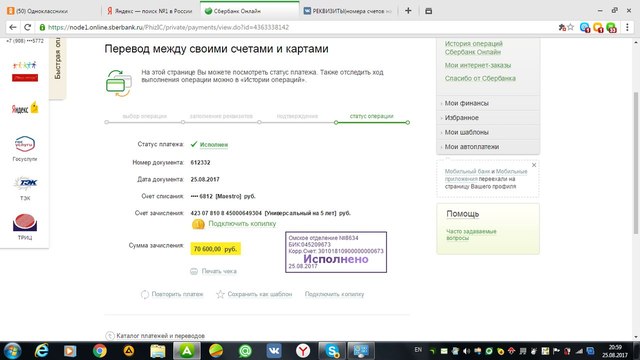
Task: Click the printer icon for receipt
Action: (194, 271)
